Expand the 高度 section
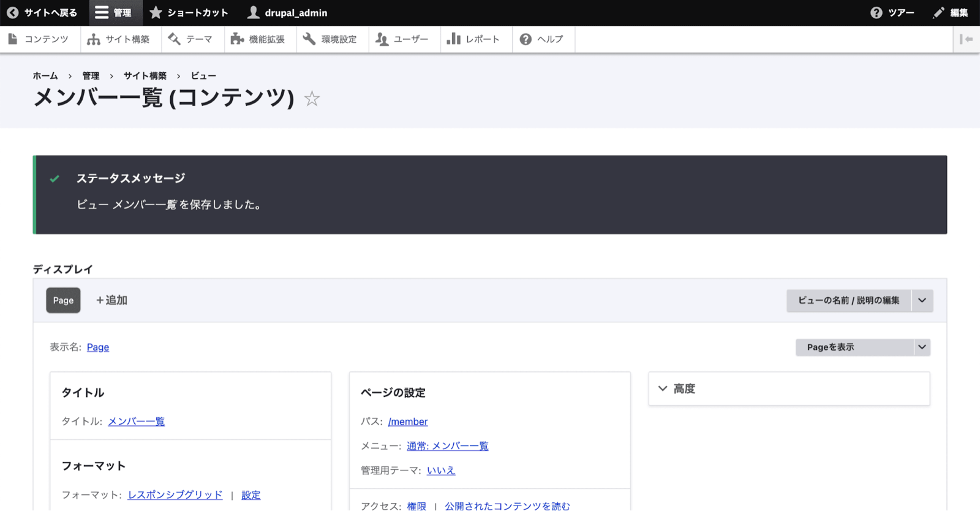Viewport: 980px width, 511px height. coord(789,389)
